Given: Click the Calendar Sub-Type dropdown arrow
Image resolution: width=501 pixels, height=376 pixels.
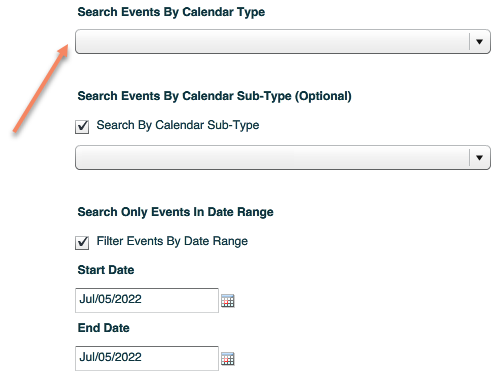Looking at the screenshot, I should click(479, 158).
